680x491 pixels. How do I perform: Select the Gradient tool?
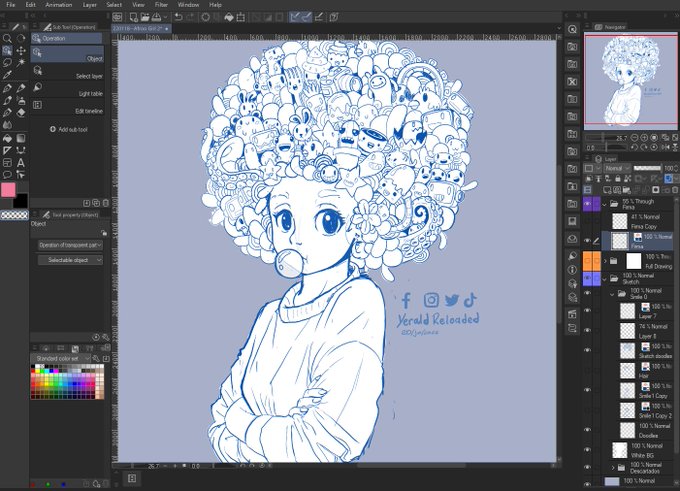click(x=21, y=138)
